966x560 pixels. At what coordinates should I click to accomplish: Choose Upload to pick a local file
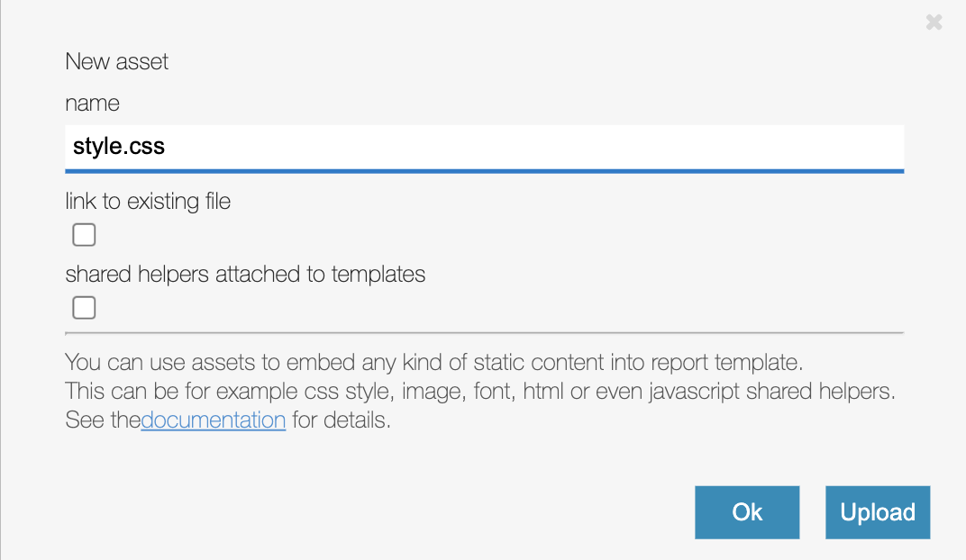pyautogui.click(x=877, y=512)
